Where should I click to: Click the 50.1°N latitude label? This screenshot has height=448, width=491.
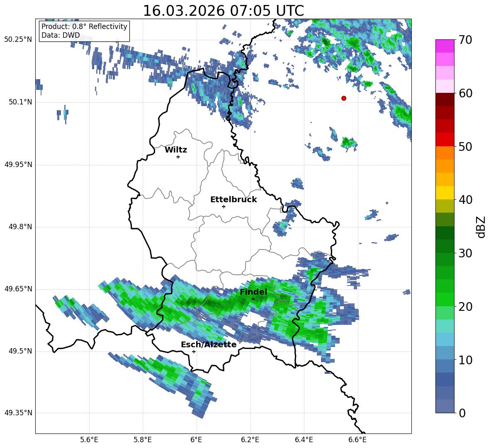coord(20,102)
